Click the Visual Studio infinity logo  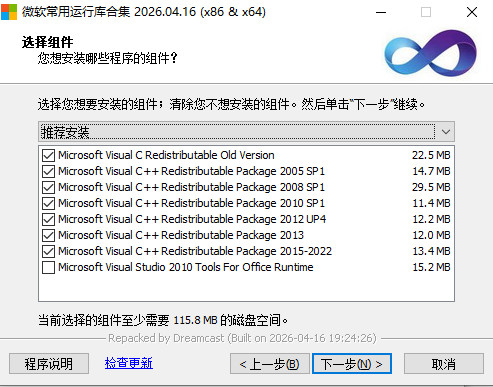tap(431, 53)
